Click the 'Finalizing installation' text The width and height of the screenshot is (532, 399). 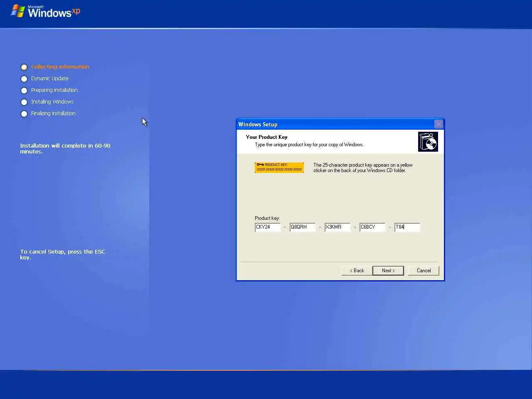[53, 113]
